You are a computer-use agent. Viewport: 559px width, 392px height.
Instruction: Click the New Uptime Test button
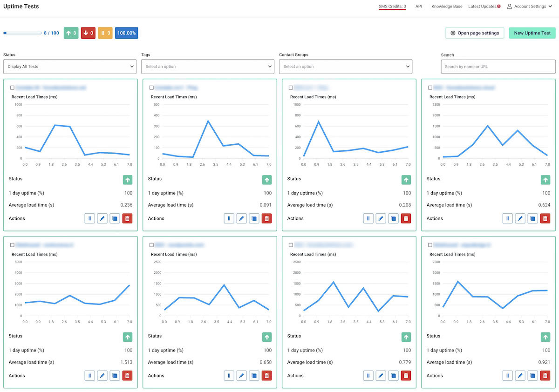532,33
